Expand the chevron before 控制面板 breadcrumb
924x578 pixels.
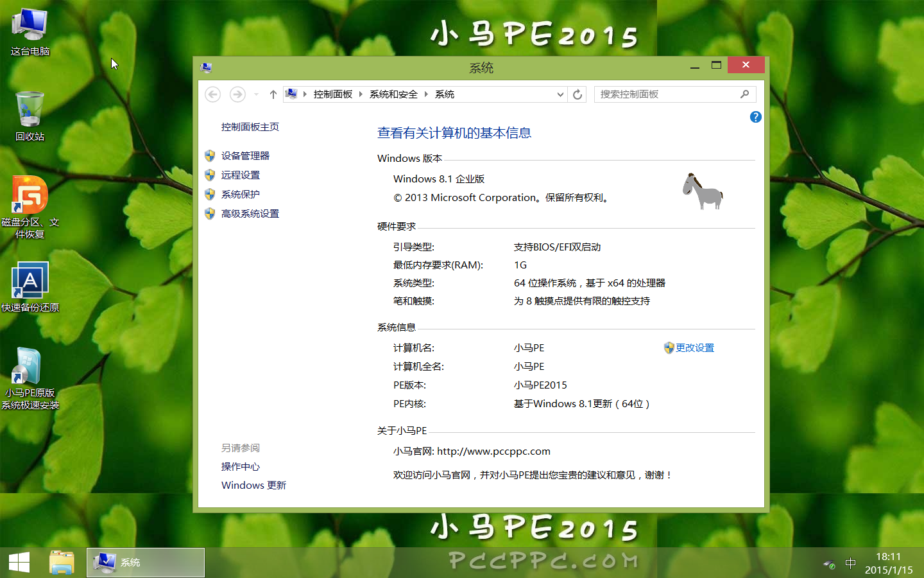pyautogui.click(x=305, y=94)
